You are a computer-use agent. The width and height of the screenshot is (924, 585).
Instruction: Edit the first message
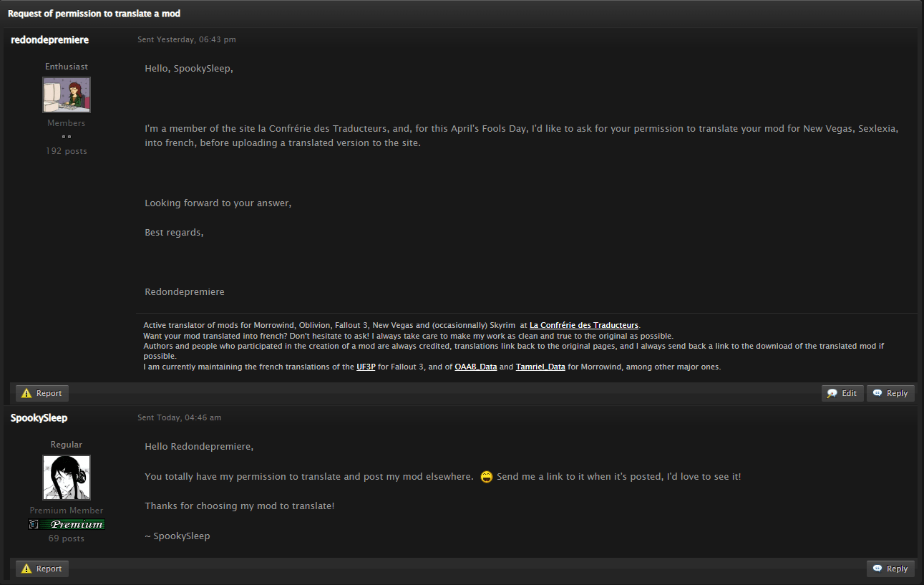point(842,393)
